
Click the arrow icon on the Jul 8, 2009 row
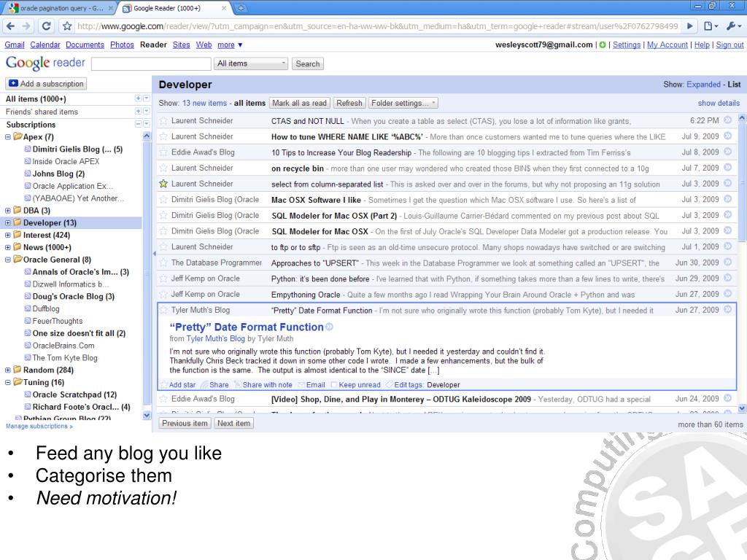pyautogui.click(x=727, y=152)
